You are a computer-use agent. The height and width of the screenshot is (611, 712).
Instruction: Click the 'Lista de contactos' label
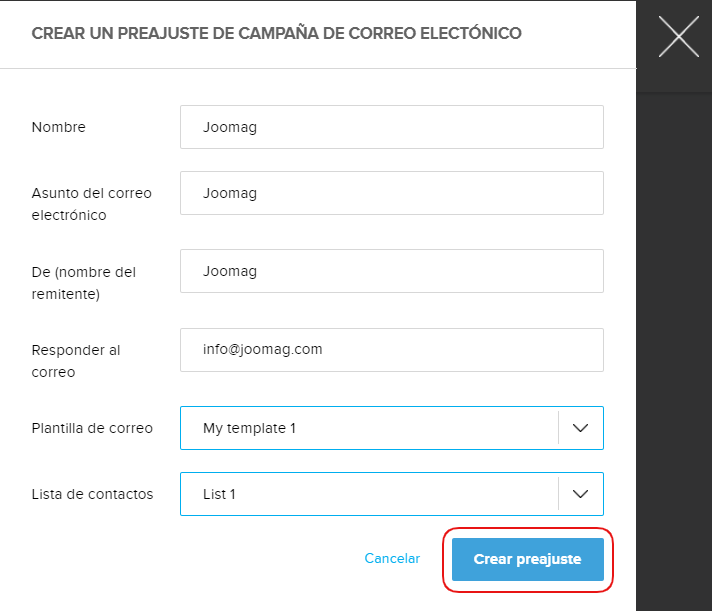click(x=92, y=494)
